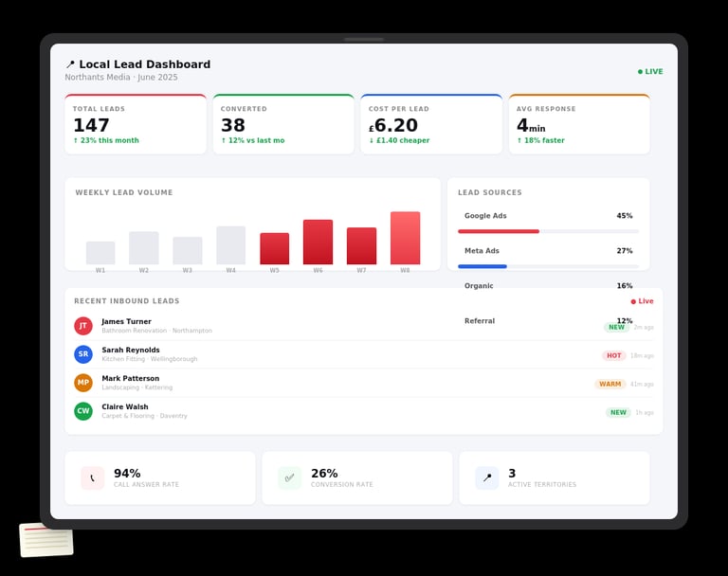Open the 94% Call Answer Rate card
The width and height of the screenshot is (728, 576).
160,478
